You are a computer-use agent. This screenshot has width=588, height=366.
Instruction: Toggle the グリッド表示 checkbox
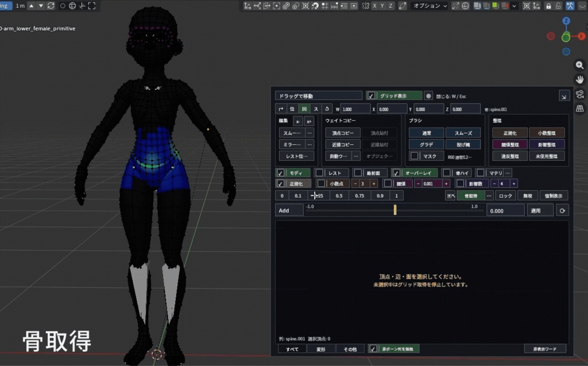pos(371,96)
